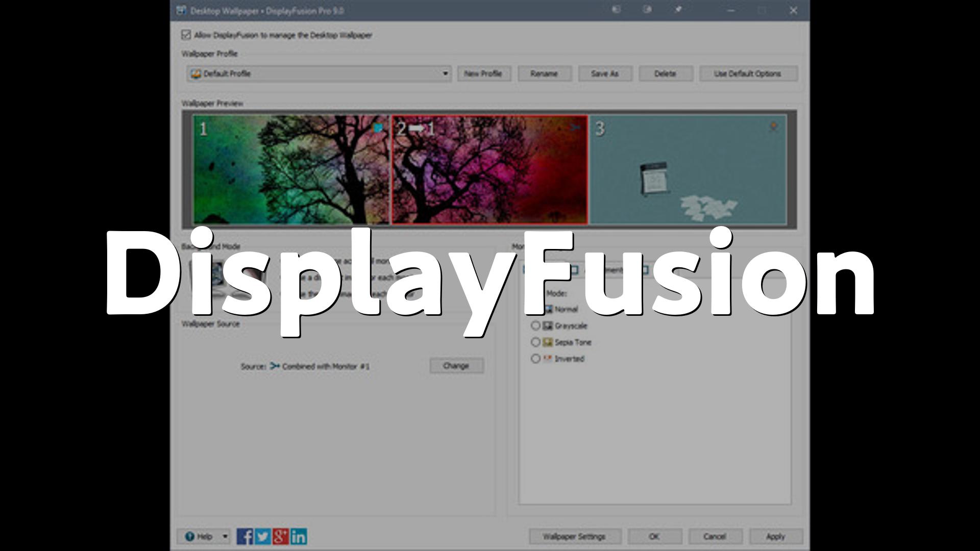Image resolution: width=980 pixels, height=551 pixels.
Task: Select the Sepia Tone radio option
Action: pos(535,342)
